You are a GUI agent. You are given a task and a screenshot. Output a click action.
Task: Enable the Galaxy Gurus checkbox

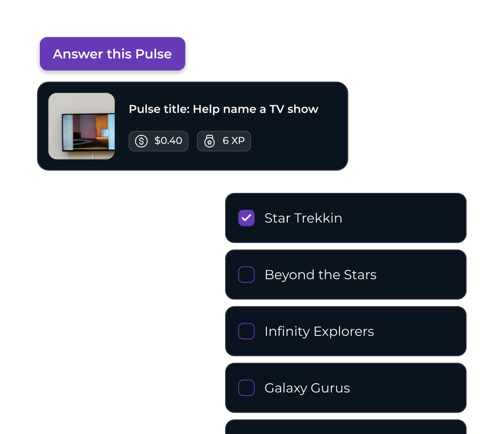(x=246, y=388)
